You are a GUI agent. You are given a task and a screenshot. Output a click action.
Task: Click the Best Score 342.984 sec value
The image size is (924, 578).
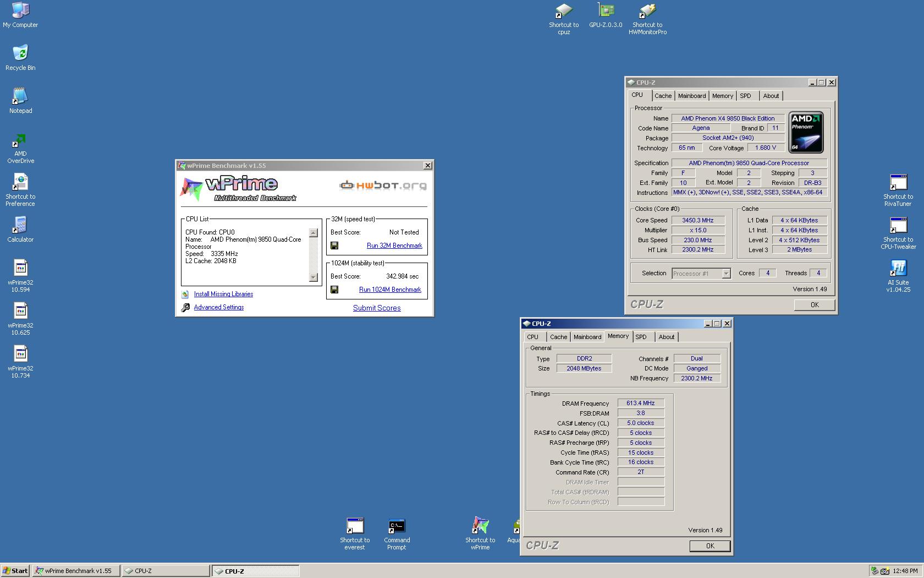pyautogui.click(x=402, y=276)
